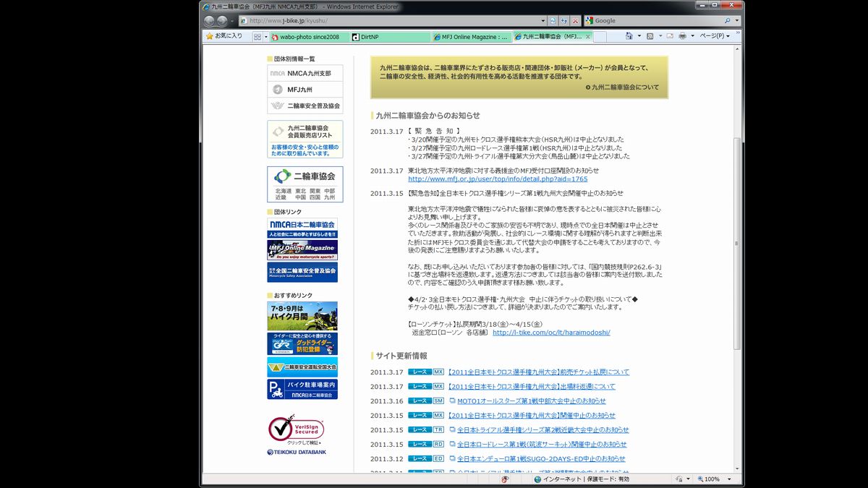Open recent pages dropdown beside Forward button
Viewport: 868px width, 488px height.
pyautogui.click(x=232, y=21)
